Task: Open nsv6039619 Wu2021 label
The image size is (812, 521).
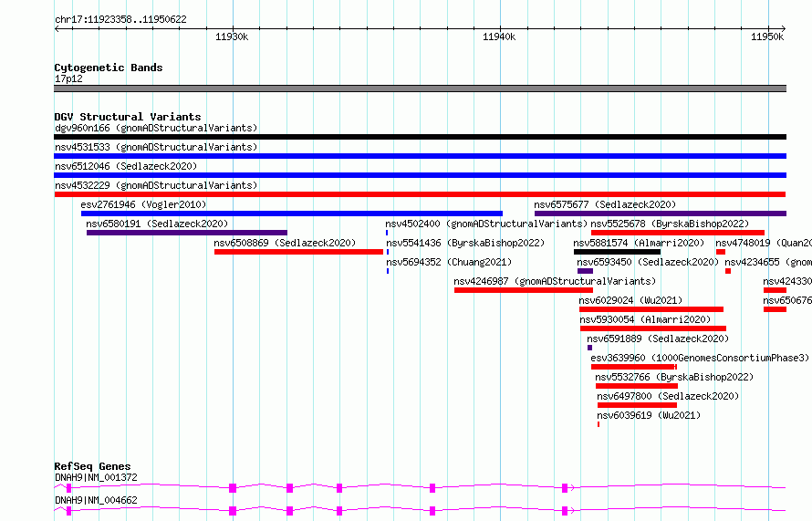Action: point(649,415)
